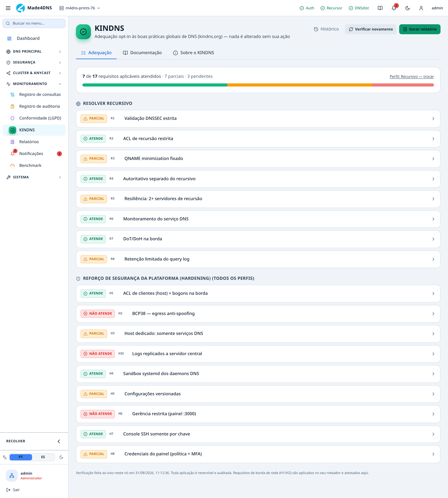Click red segment of compliance progress bar

[403, 85]
